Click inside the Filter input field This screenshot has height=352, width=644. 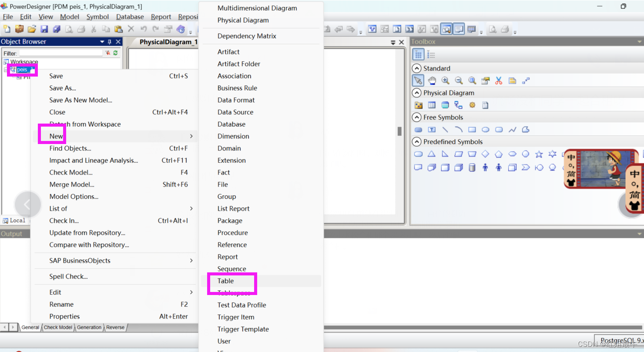[x=61, y=53]
